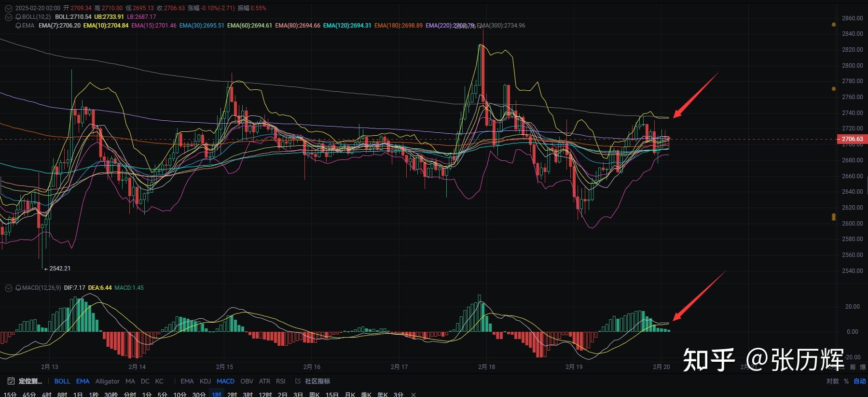
Task: Switch to 1日 timeframe
Action: [x=78, y=394]
